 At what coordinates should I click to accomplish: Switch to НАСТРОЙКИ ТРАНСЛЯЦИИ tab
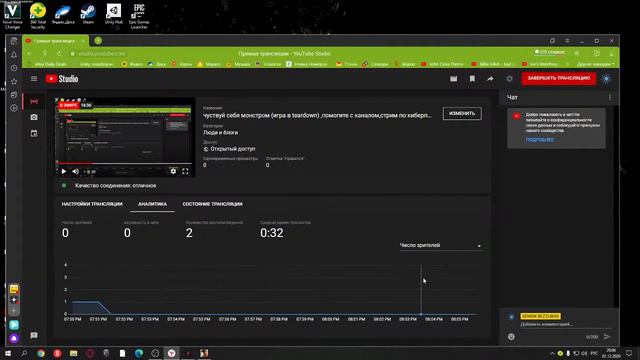click(x=92, y=204)
